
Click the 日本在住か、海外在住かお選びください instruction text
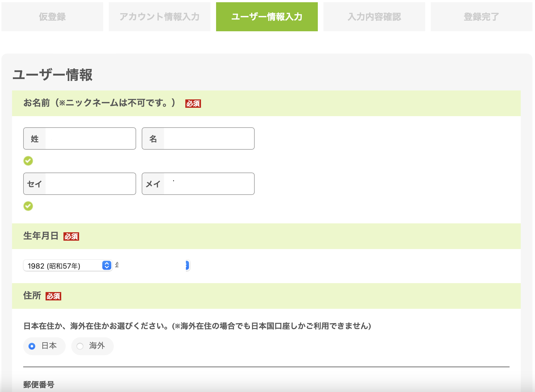pyautogui.click(x=197, y=326)
